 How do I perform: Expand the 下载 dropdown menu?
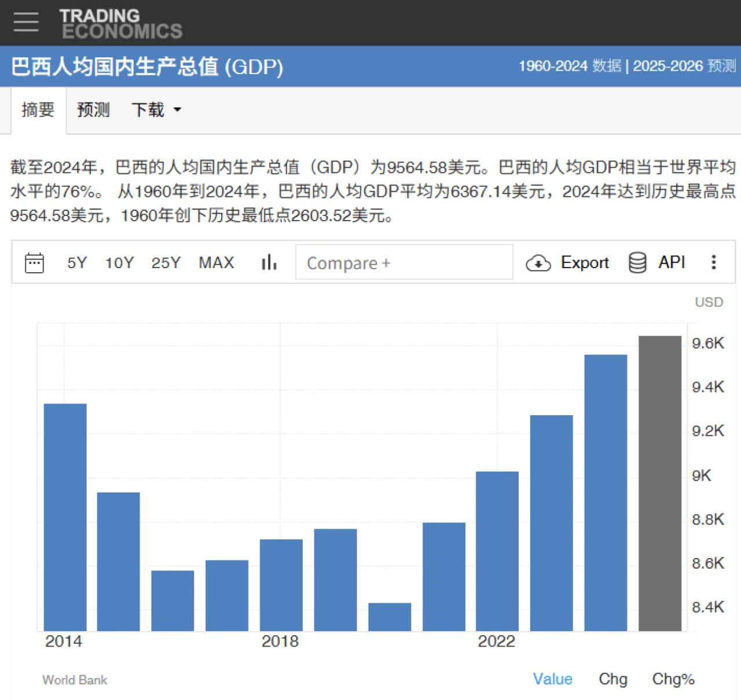click(x=156, y=110)
